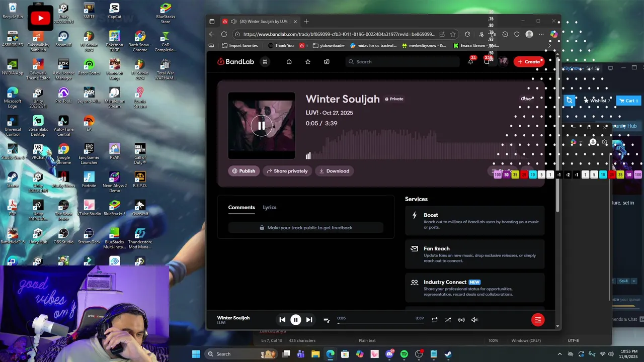Open the Fan Reach service
644x362 pixels.
pos(475,254)
